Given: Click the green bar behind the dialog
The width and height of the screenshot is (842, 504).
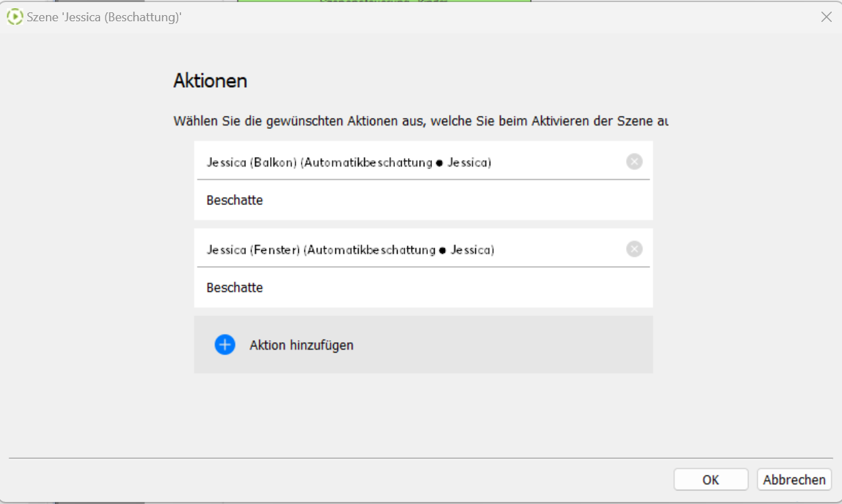Looking at the screenshot, I should click(x=384, y=1).
